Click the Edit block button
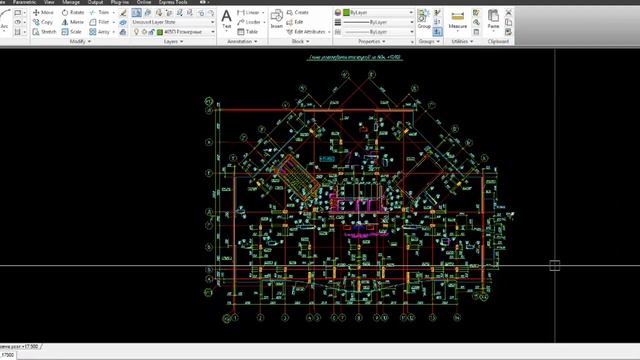640x360 pixels. point(295,22)
